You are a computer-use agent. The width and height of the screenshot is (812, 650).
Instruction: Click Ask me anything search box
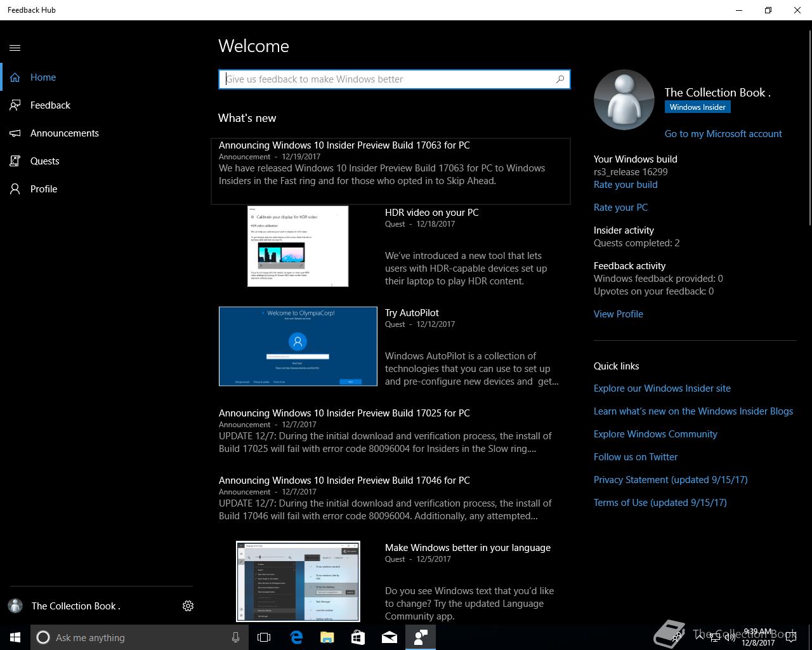coord(140,637)
